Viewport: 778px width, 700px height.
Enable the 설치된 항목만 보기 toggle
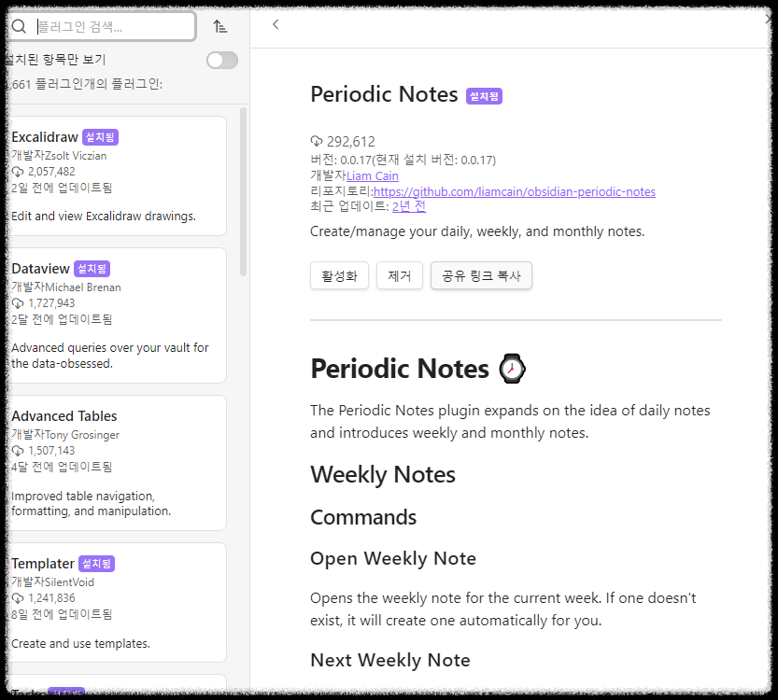click(221, 58)
